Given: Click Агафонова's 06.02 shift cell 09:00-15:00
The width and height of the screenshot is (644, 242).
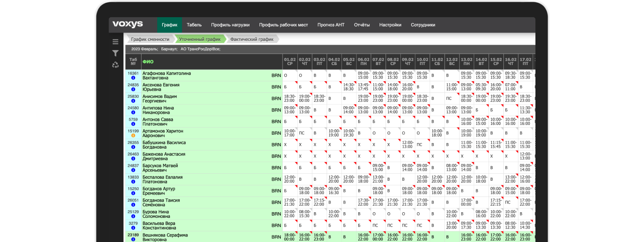Looking at the screenshot, I should (x=364, y=75).
